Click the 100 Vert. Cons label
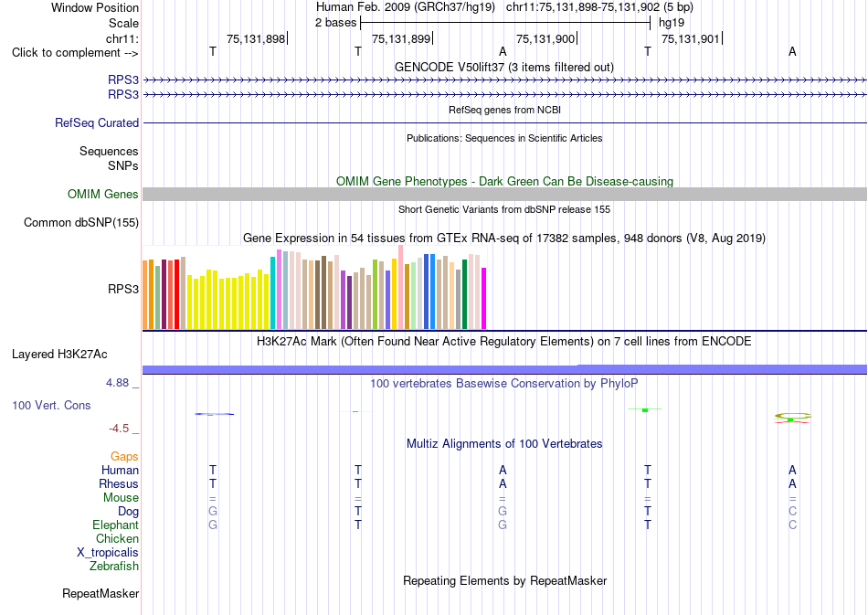This screenshot has height=615, width=868. 51,405
